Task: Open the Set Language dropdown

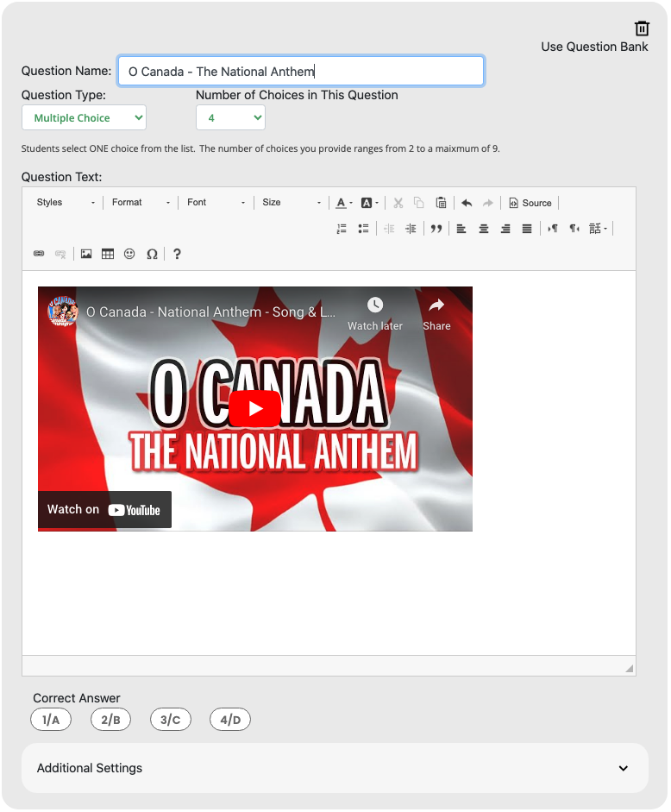Action: pyautogui.click(x=598, y=229)
